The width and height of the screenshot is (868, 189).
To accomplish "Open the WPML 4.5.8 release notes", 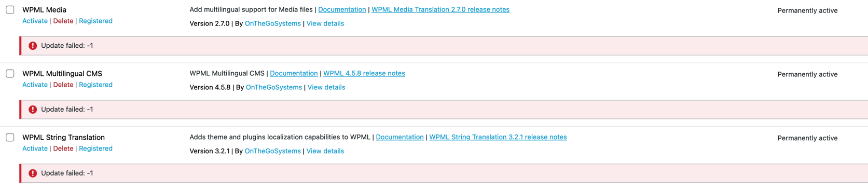I will click(364, 73).
